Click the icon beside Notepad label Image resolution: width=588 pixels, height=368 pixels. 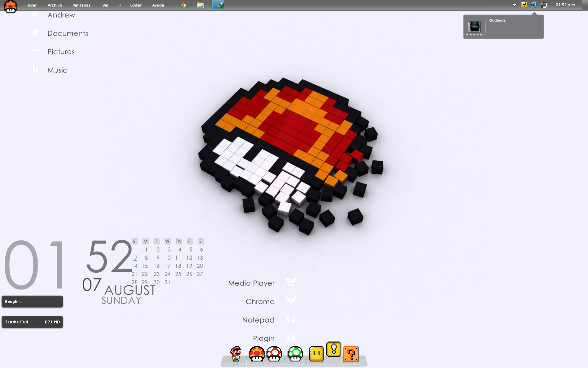coord(291,319)
